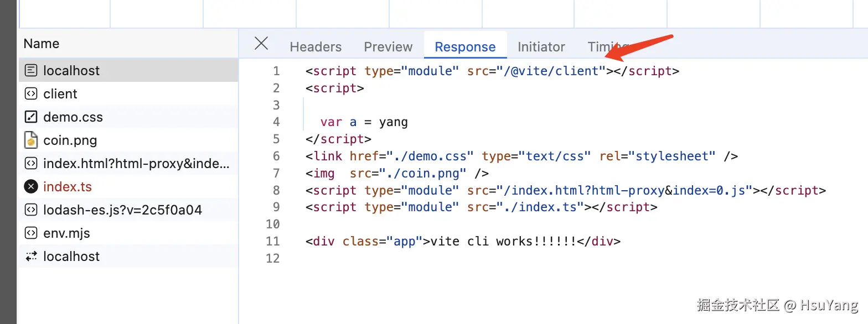Select the index.html?html-proxy request row
The image size is (868, 324).
(x=136, y=164)
